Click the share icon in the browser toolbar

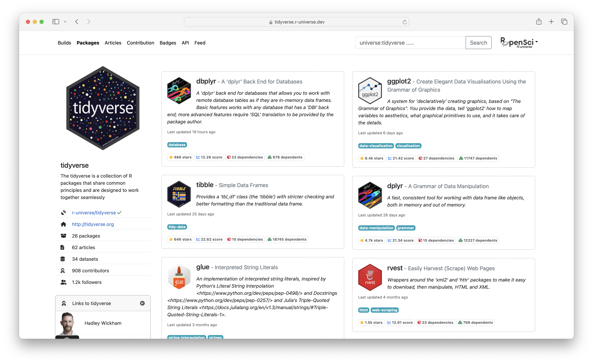click(x=539, y=21)
